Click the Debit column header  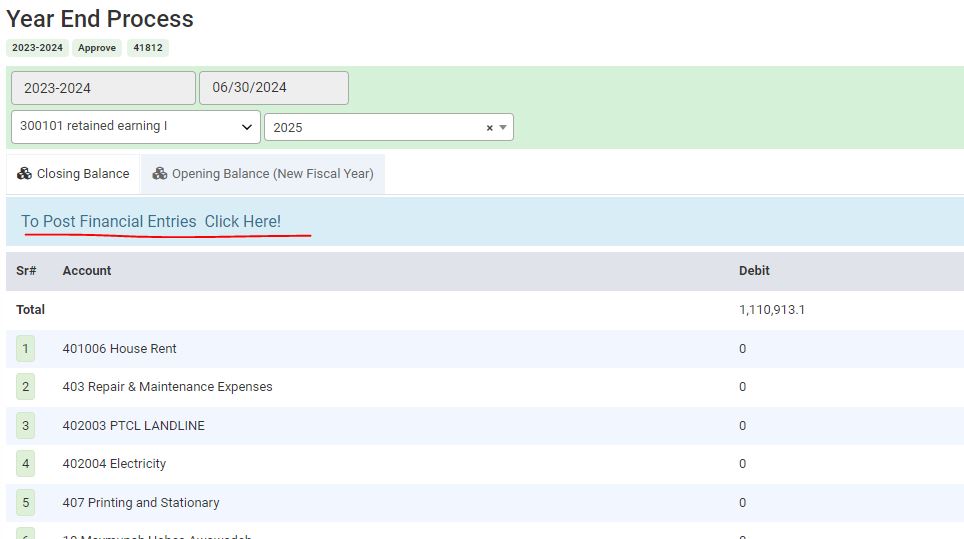click(754, 271)
